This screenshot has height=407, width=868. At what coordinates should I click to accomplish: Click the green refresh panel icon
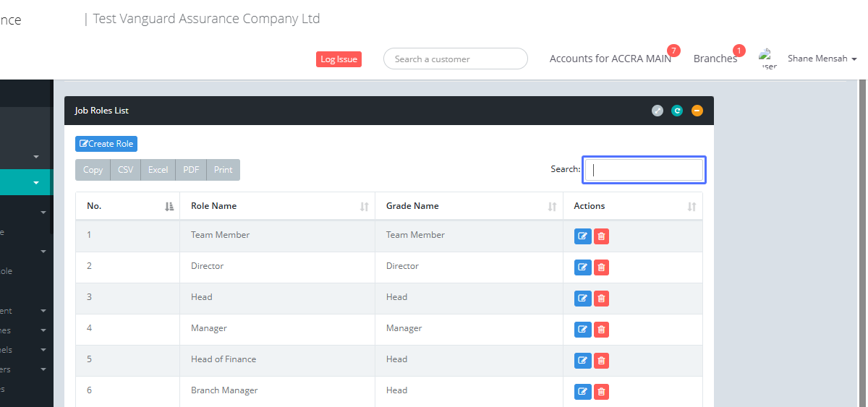pyautogui.click(x=677, y=111)
